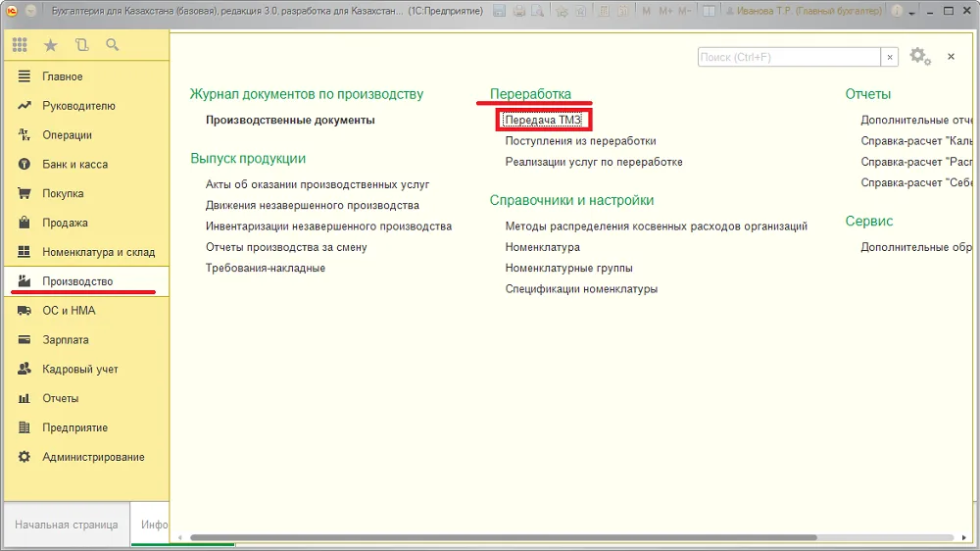Image resolution: width=980 pixels, height=551 pixels.
Task: Open Номенклатура и склад section
Action: (86, 252)
